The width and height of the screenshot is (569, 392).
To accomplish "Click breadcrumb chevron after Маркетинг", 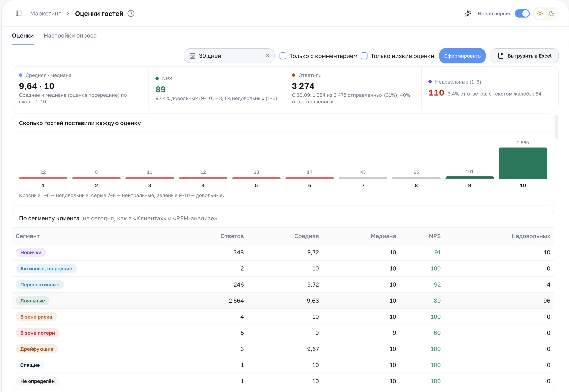I will point(68,13).
